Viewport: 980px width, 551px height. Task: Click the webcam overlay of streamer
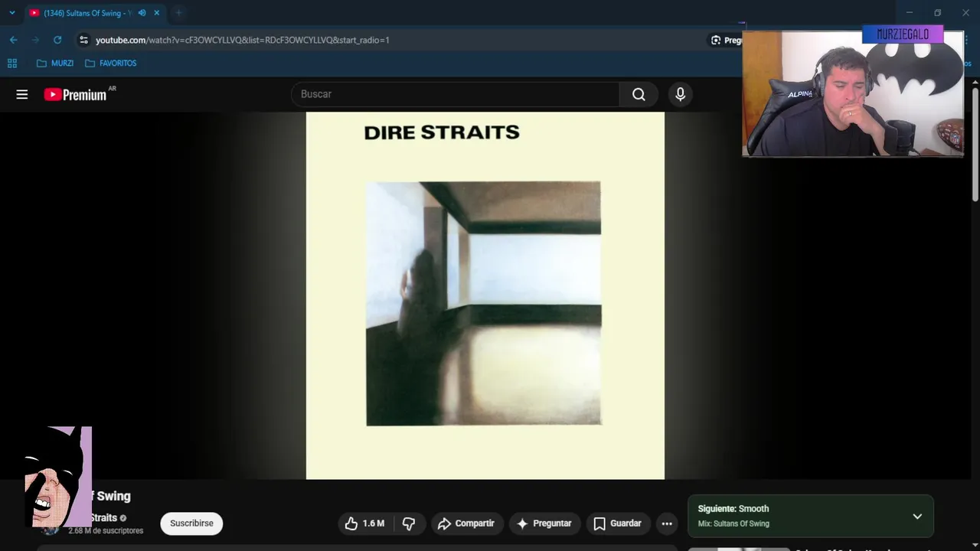[853, 93]
